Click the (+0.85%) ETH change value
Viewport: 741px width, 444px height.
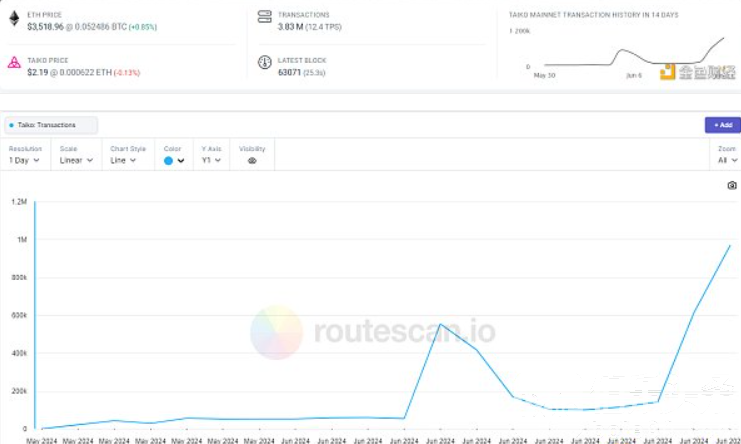143,27
